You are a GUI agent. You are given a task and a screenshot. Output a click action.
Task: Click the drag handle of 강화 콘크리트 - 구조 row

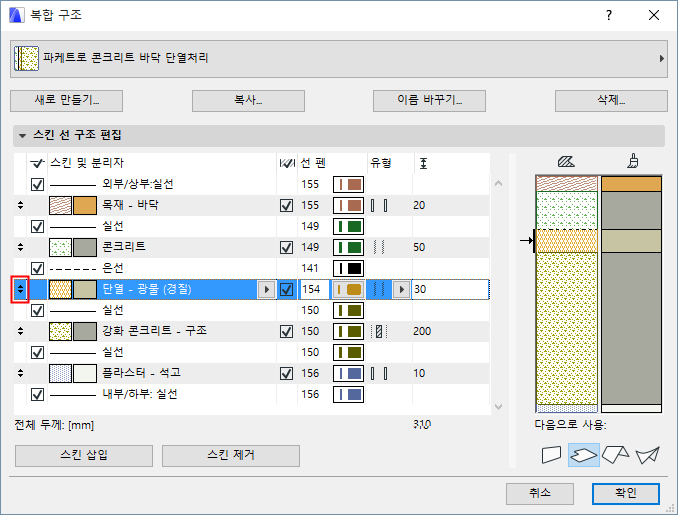(20, 331)
